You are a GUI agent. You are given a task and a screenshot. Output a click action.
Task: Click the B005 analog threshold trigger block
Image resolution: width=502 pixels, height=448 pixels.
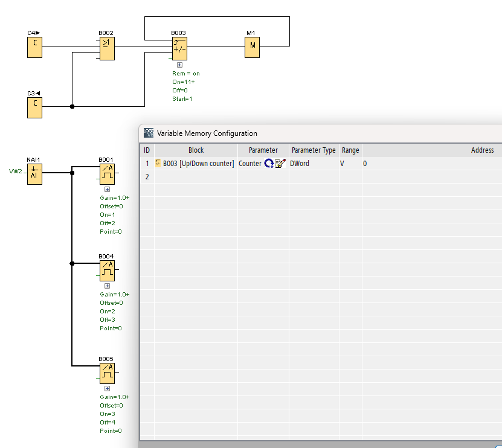pos(107,373)
